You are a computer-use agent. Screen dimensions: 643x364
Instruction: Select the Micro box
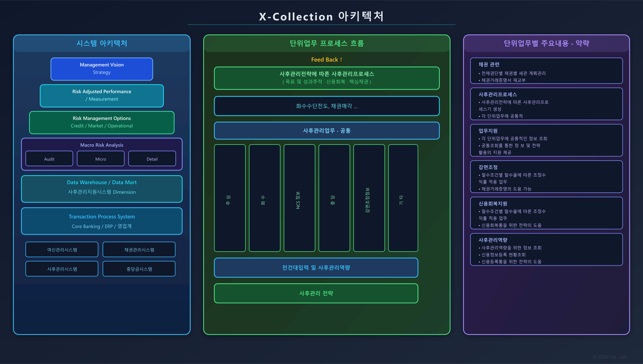[101, 159]
